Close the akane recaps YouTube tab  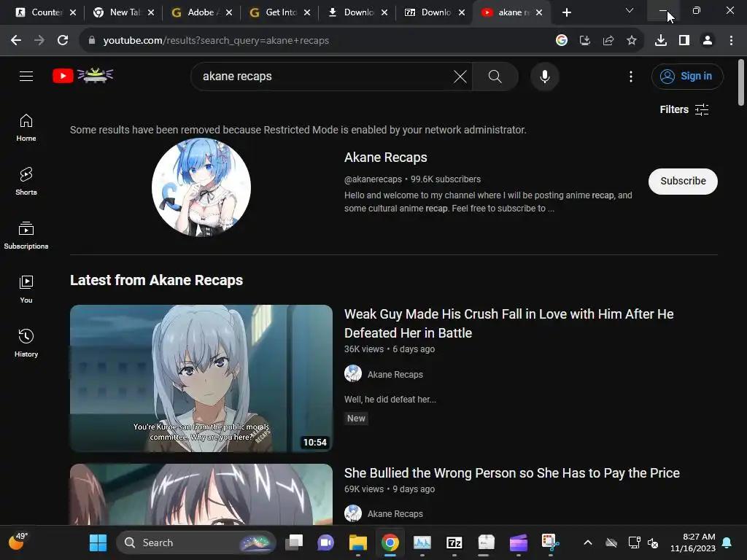coord(539,13)
